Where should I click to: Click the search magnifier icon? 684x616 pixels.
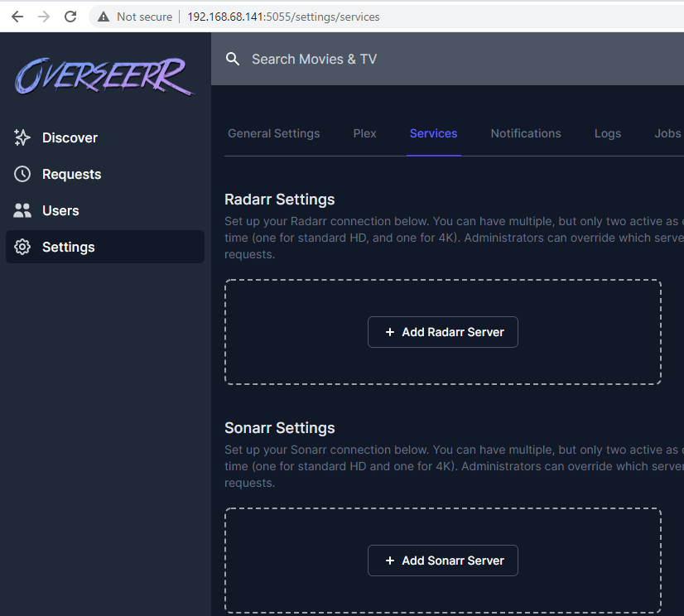click(x=233, y=59)
